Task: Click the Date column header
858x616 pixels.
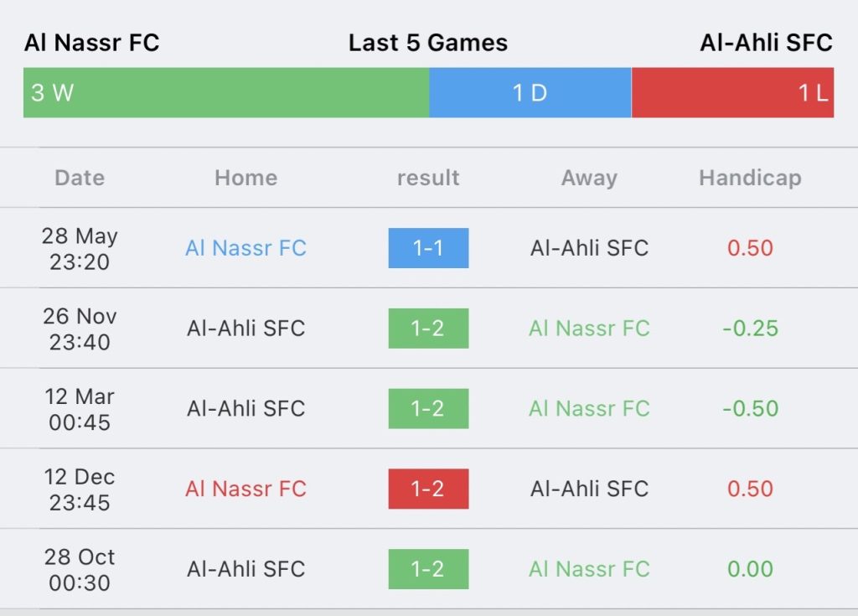Action: pyautogui.click(x=80, y=178)
